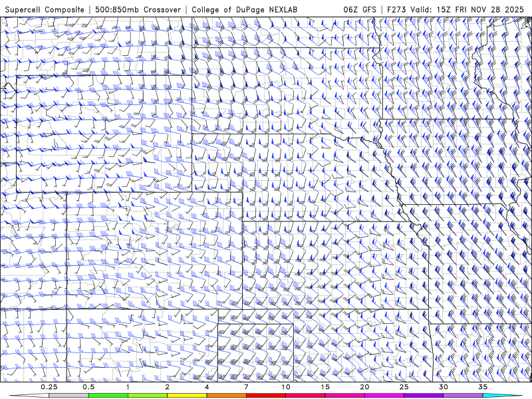Image resolution: width=532 pixels, height=399 pixels.
Task: Click the scale label 35
Action: tap(483, 387)
